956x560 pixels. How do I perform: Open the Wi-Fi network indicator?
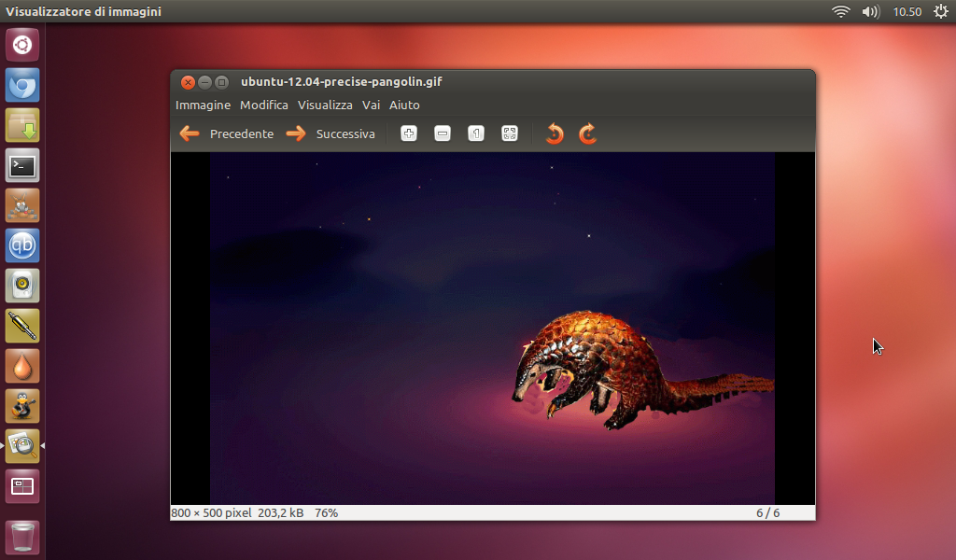841,11
